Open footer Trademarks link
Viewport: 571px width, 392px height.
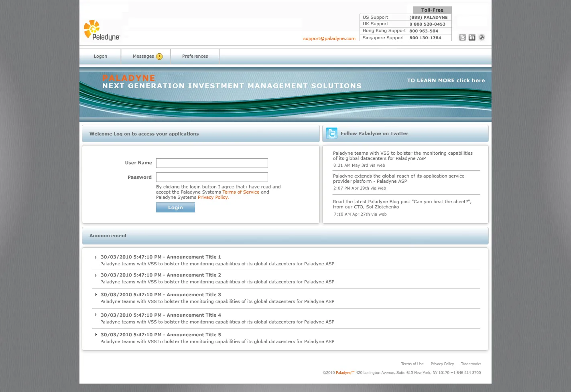click(471, 364)
